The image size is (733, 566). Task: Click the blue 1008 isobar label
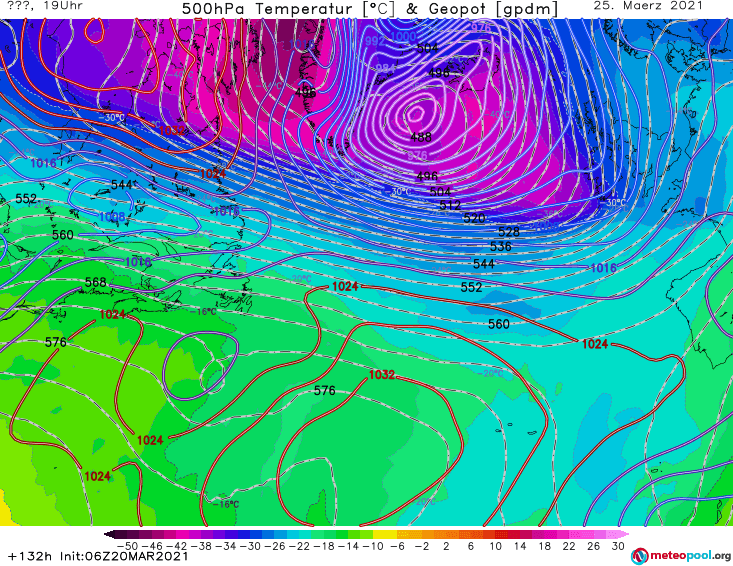(x=112, y=217)
